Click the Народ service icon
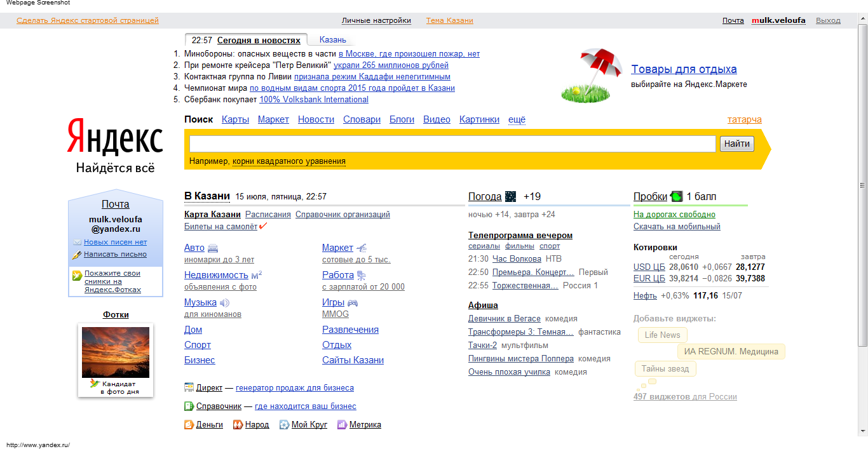Image resolution: width=868 pixels, height=449 pixels. tap(238, 425)
